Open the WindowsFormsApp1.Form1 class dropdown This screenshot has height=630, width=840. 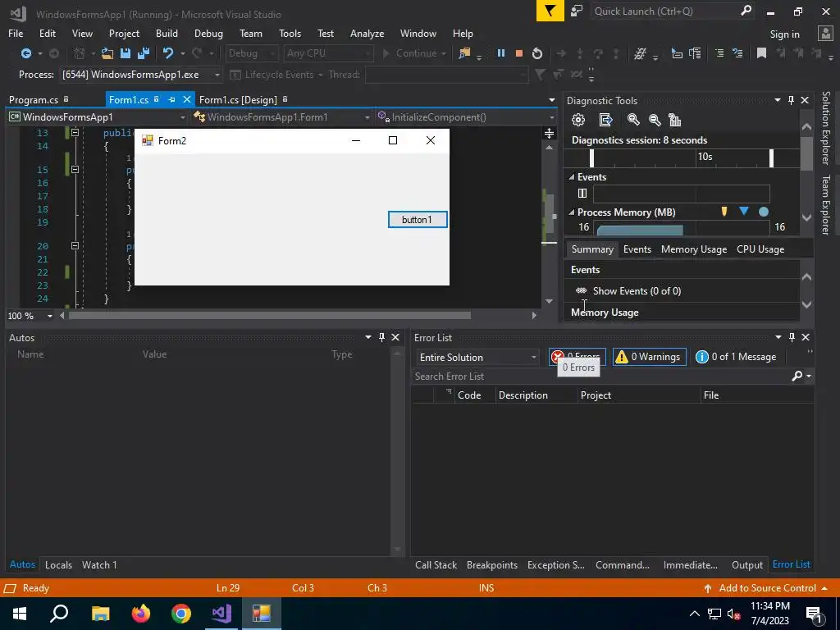[282, 116]
